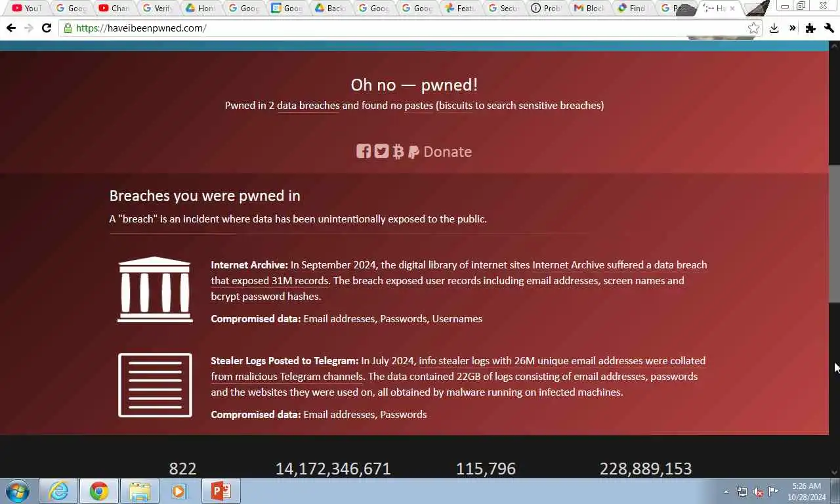
Task: Share on Facebook via the Facebook icon
Action: tap(364, 152)
